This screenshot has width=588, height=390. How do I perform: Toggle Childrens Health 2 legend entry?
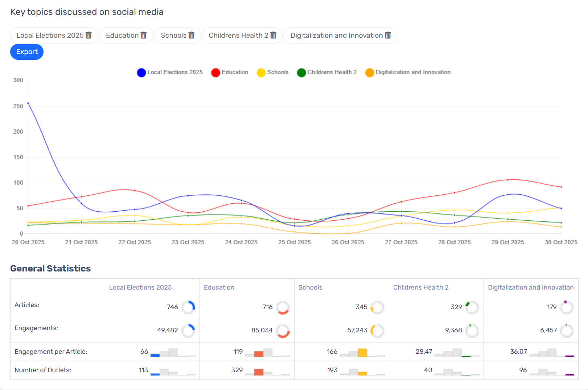327,72
